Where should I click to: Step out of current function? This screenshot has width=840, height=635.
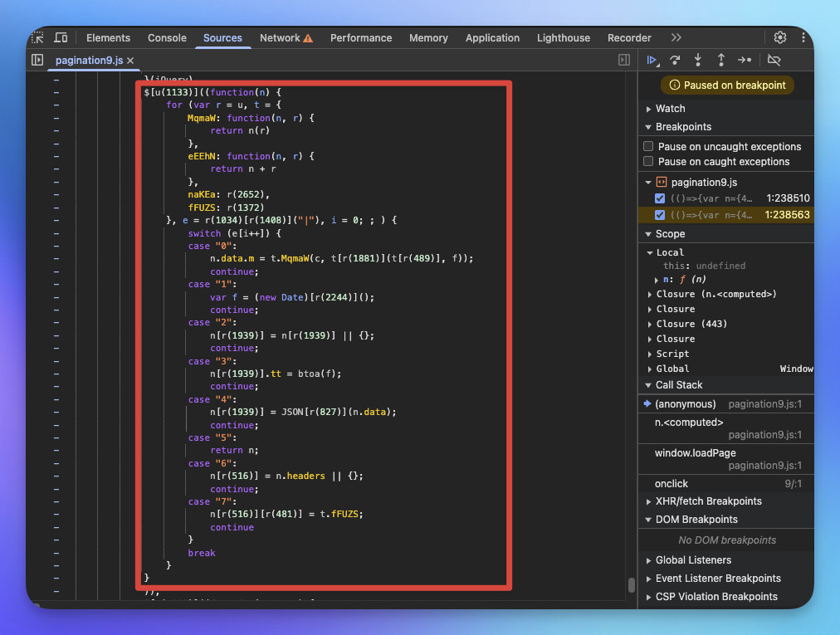tap(721, 60)
